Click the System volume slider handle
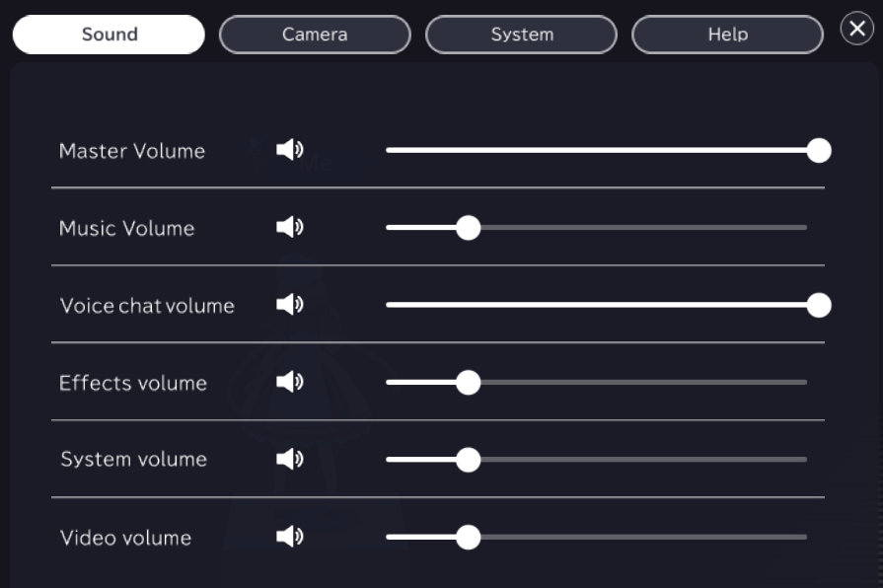 [469, 460]
